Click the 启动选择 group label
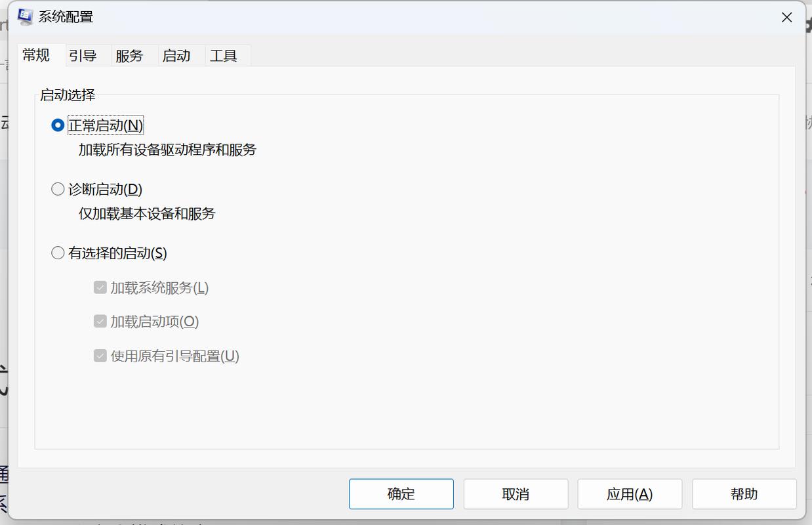 [68, 95]
